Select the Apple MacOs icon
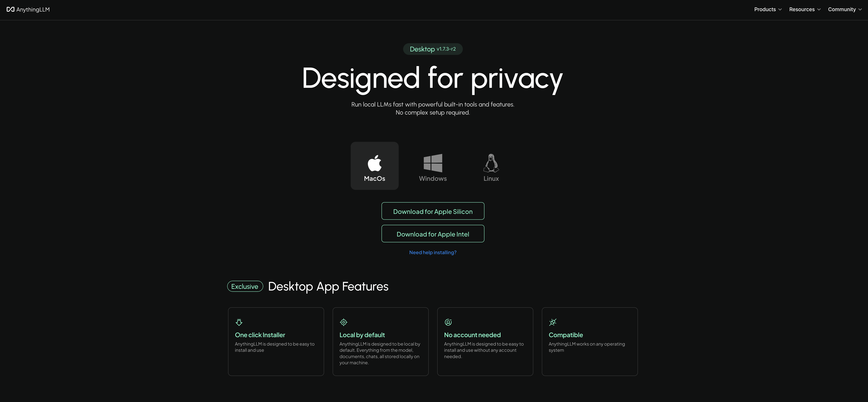This screenshot has height=402, width=868. (x=374, y=163)
